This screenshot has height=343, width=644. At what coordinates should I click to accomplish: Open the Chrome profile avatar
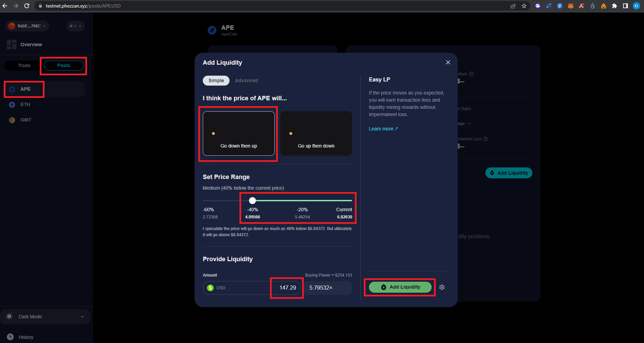pos(636,6)
